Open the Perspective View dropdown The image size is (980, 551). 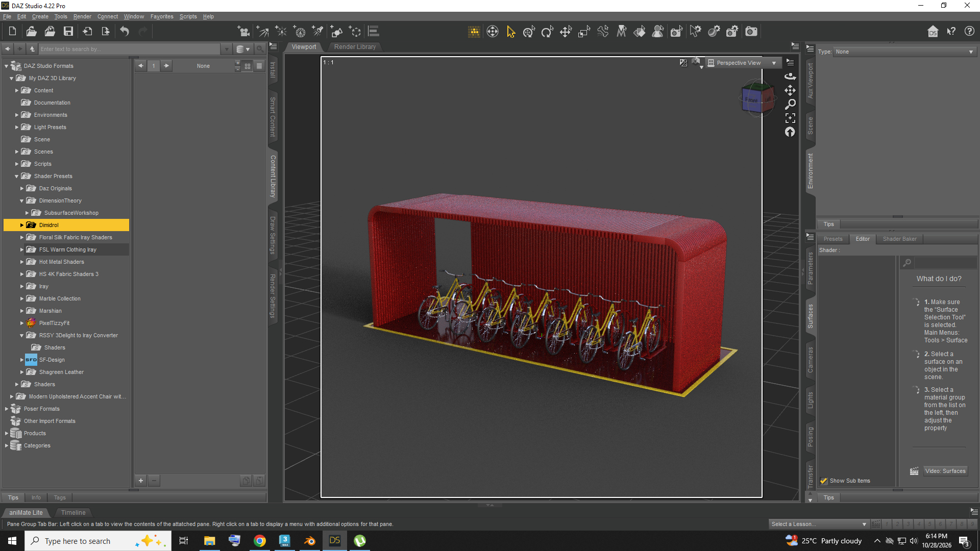click(743, 63)
